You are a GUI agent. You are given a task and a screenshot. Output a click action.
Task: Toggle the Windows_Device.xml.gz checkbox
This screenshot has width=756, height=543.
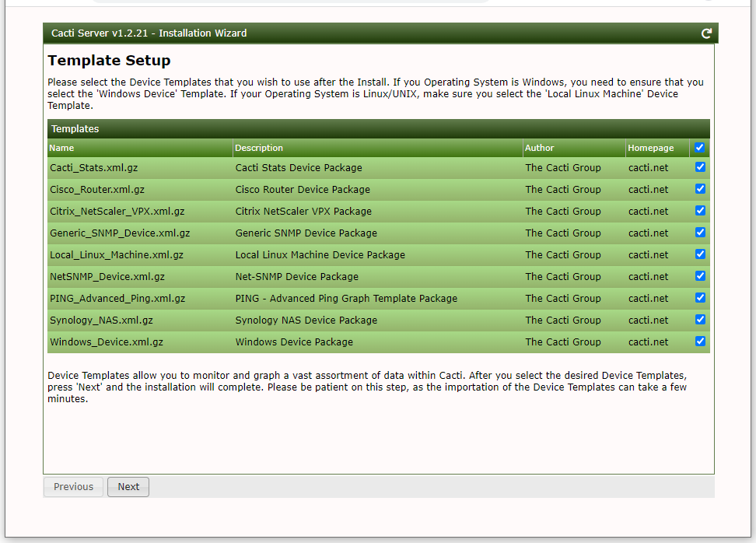click(x=700, y=341)
